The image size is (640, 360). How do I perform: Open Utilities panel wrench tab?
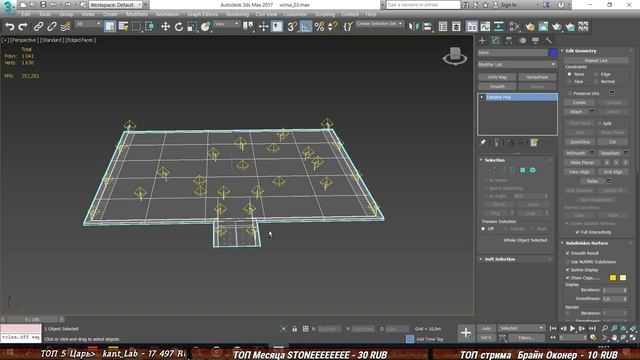point(549,40)
